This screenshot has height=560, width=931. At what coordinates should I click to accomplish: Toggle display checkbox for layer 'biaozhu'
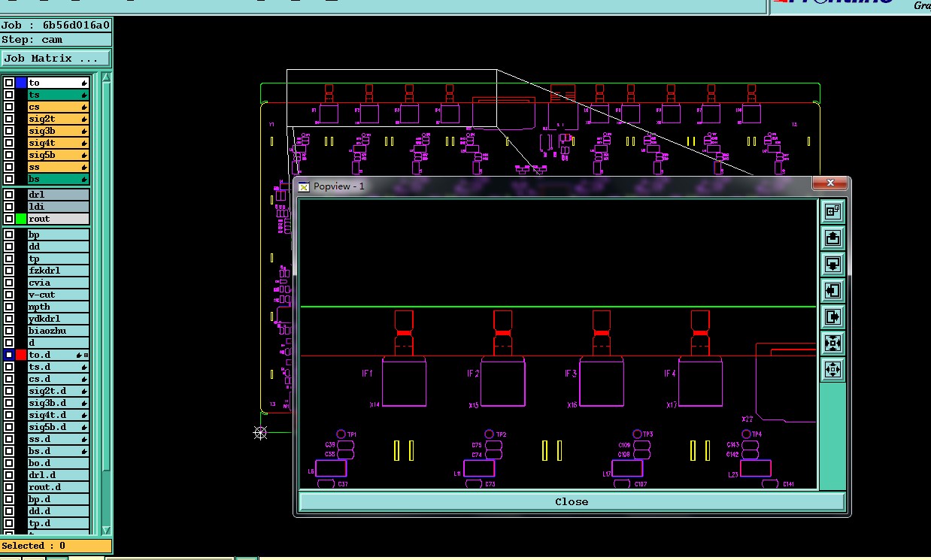point(9,331)
